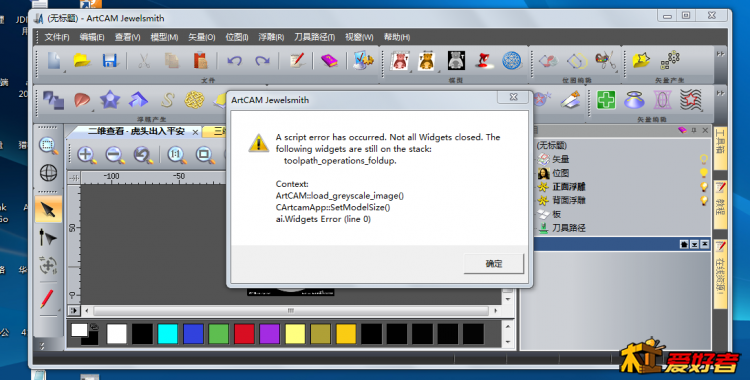Select the cyan color swatch
This screenshot has width=750, height=380.
[x=167, y=334]
